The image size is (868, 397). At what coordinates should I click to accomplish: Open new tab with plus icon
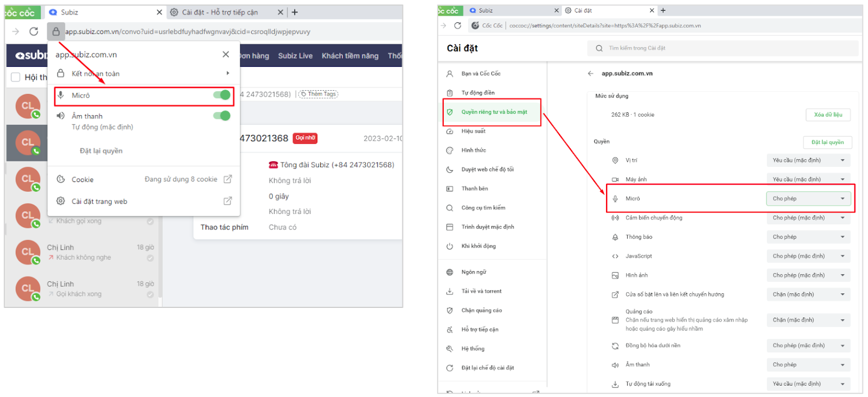(295, 12)
